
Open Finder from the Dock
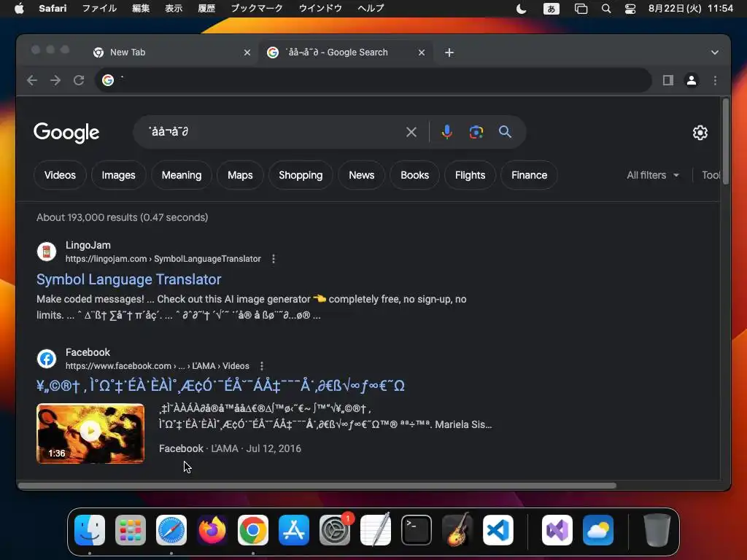coord(90,530)
